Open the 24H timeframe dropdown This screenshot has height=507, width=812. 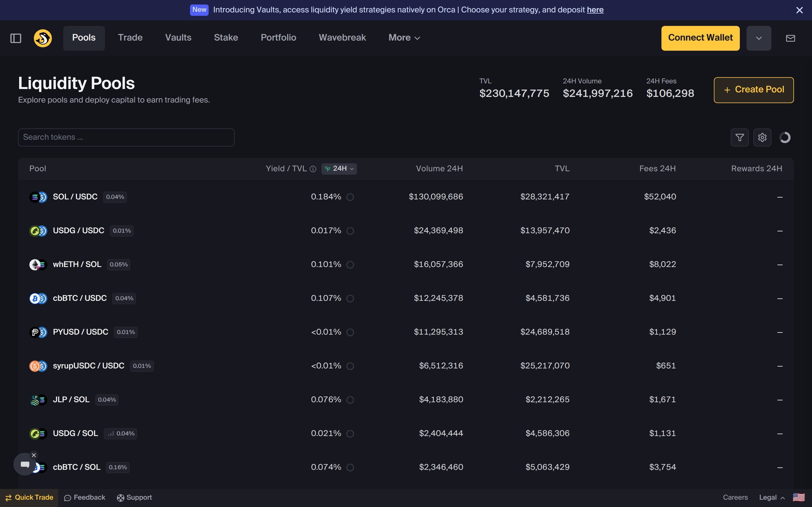pos(339,169)
